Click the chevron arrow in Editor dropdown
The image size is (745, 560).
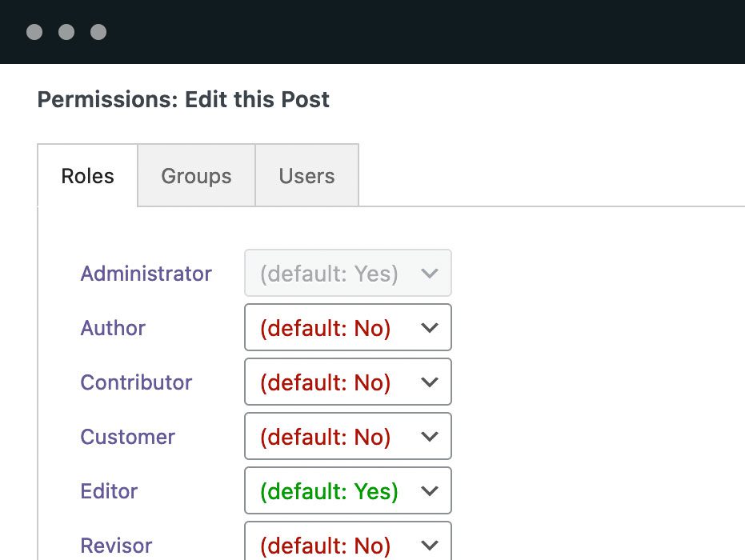tap(430, 491)
